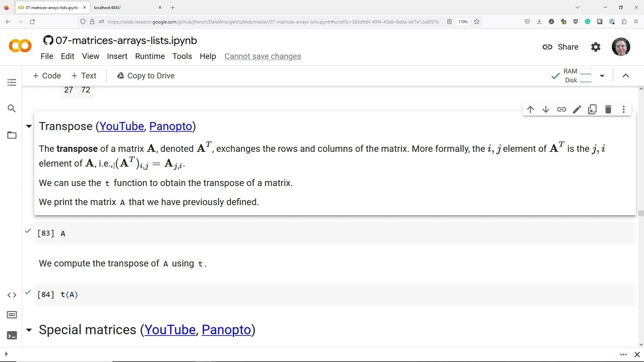The height and width of the screenshot is (362, 644).
Task: Copy link to cell icon
Action: pos(561,110)
